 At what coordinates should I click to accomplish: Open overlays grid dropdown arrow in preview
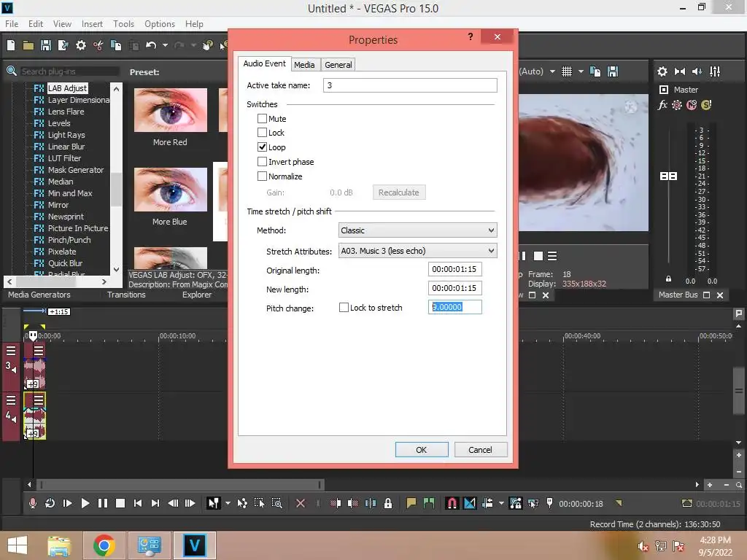(581, 71)
